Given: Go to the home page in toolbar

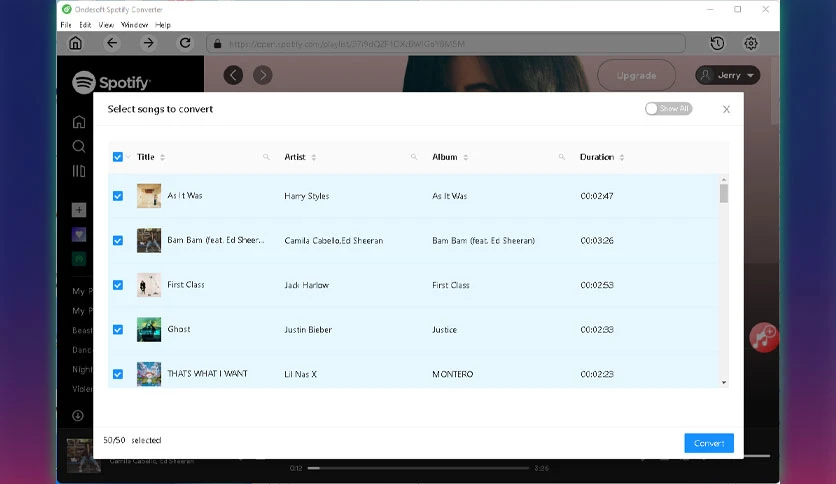Looking at the screenshot, I should pos(76,43).
